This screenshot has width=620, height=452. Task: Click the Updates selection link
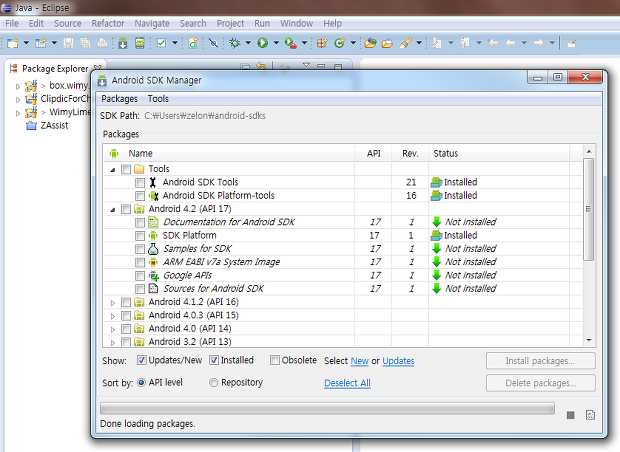[x=398, y=361]
